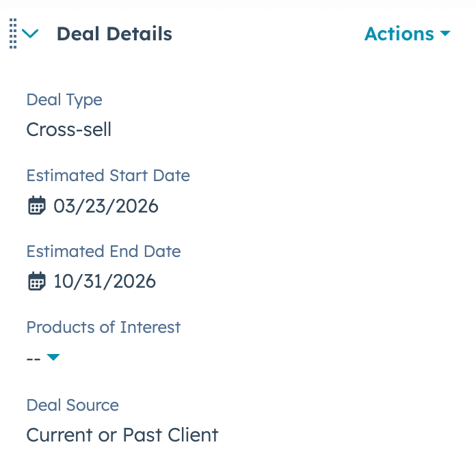Click the Products of Interest label
Image resolution: width=476 pixels, height=462 pixels.
tap(103, 327)
